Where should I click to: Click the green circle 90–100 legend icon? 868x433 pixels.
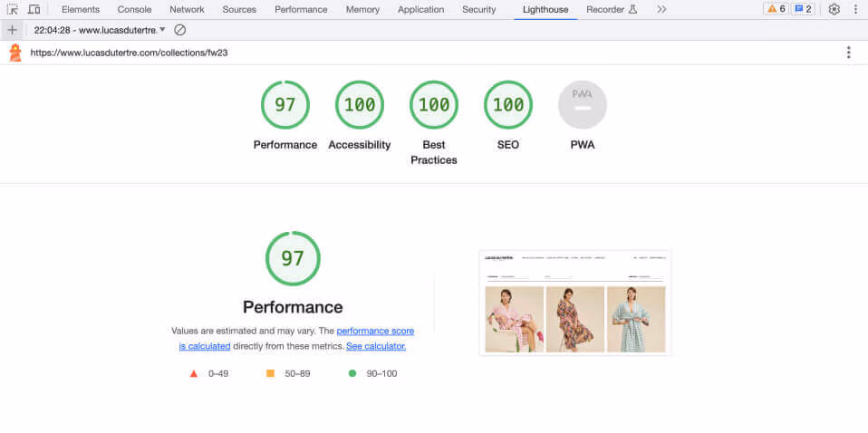352,373
